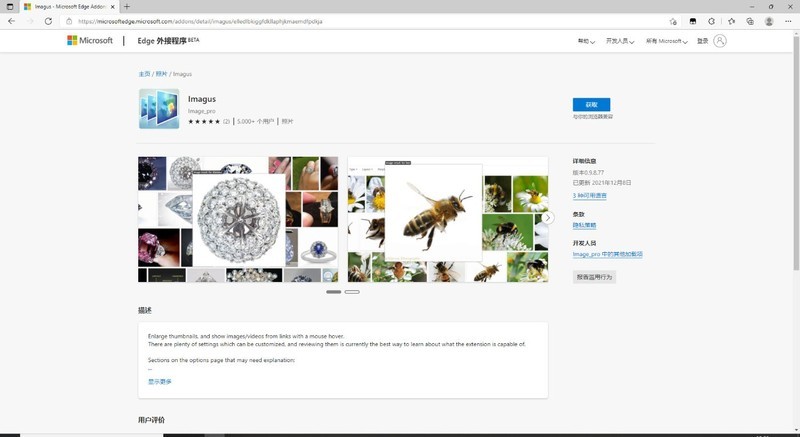View site information lock icon

tap(69, 21)
